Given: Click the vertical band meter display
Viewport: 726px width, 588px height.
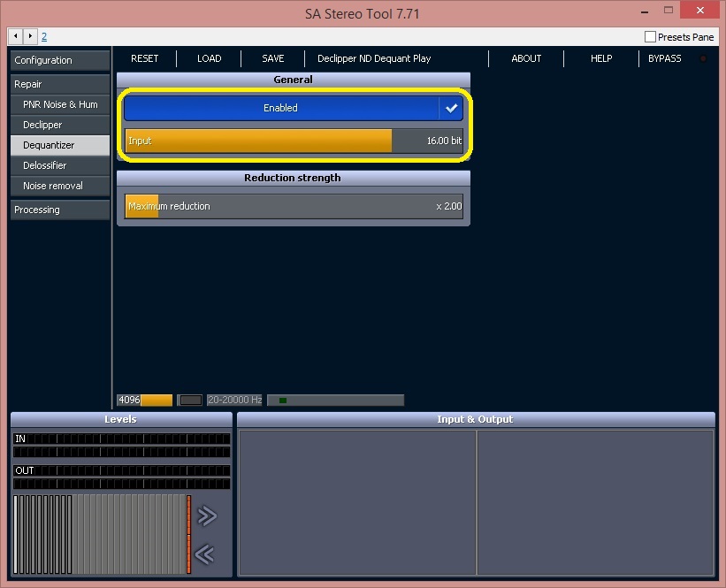Looking at the screenshot, I should pos(103,534).
